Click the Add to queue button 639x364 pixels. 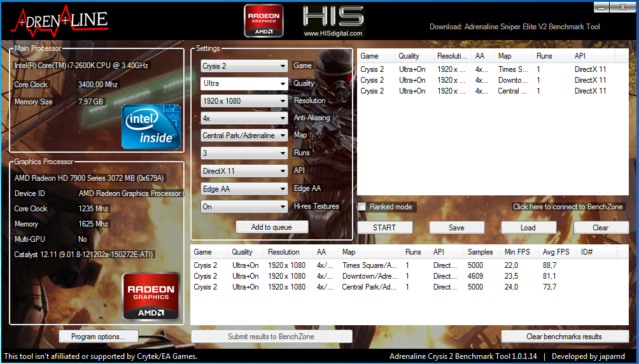272,227
